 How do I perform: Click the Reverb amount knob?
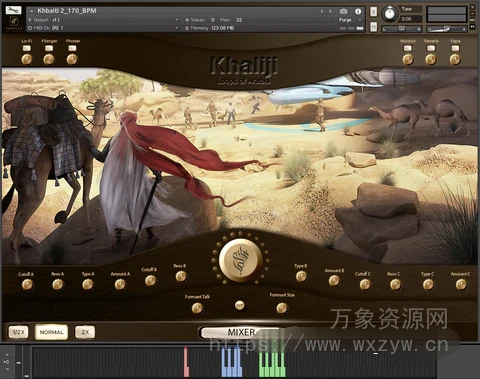[x=431, y=59]
